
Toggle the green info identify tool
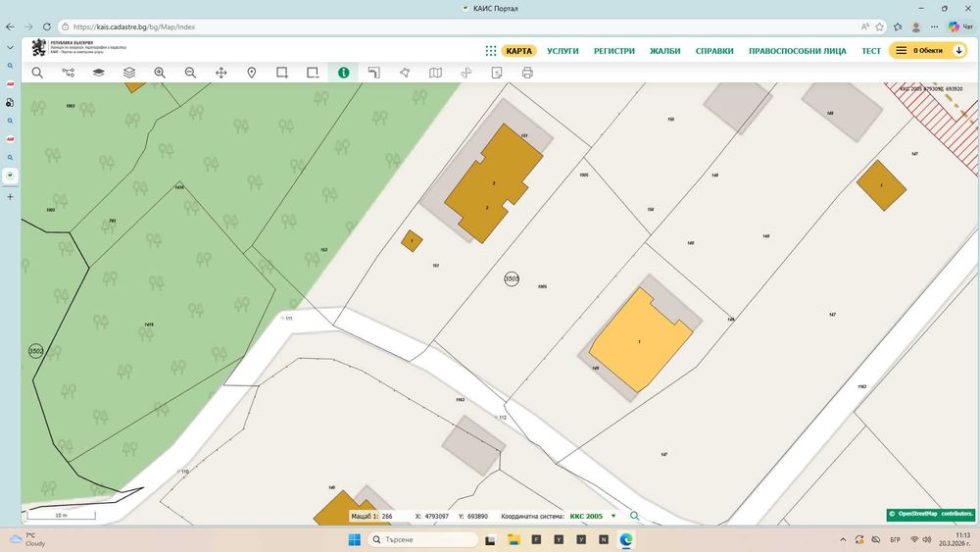[343, 73]
